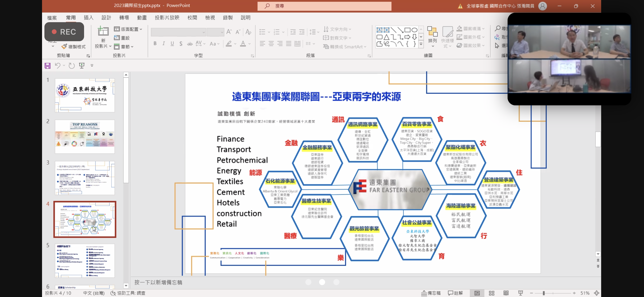
Task: Switch to Slide Sorter view
Action: click(491, 293)
